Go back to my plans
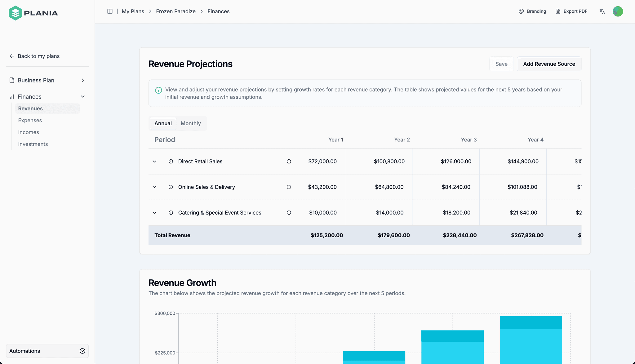Image resolution: width=635 pixels, height=364 pixels. [34, 56]
